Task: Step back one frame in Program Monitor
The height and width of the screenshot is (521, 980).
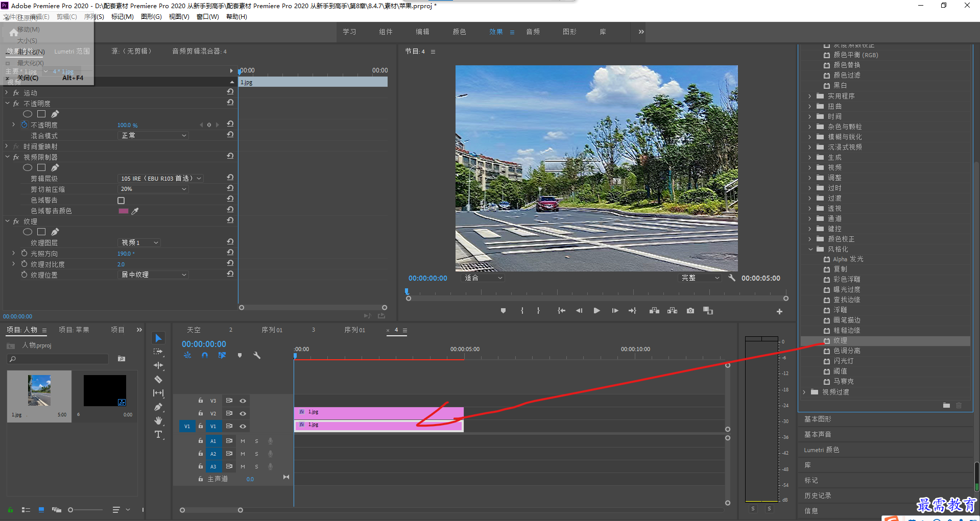Action: (579, 311)
